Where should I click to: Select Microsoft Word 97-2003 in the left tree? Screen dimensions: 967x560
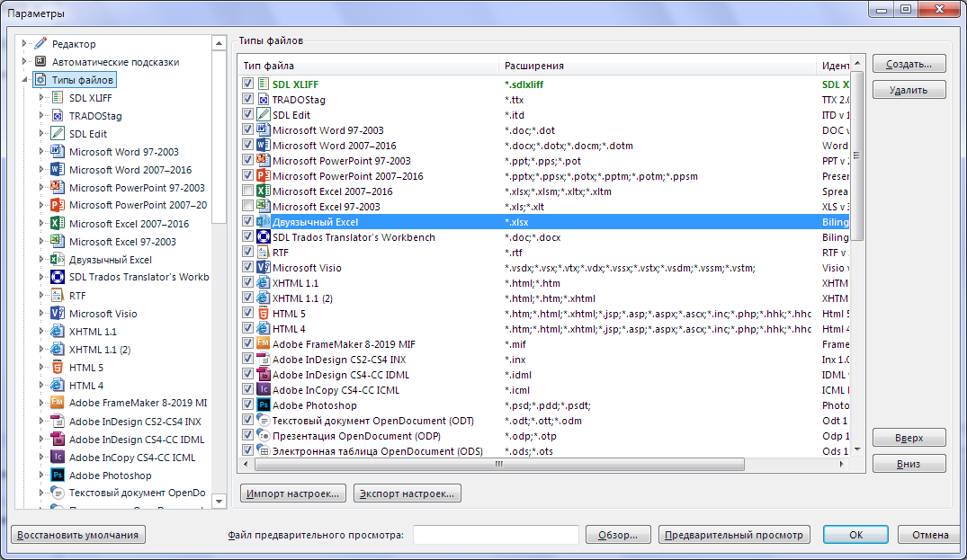point(123,152)
